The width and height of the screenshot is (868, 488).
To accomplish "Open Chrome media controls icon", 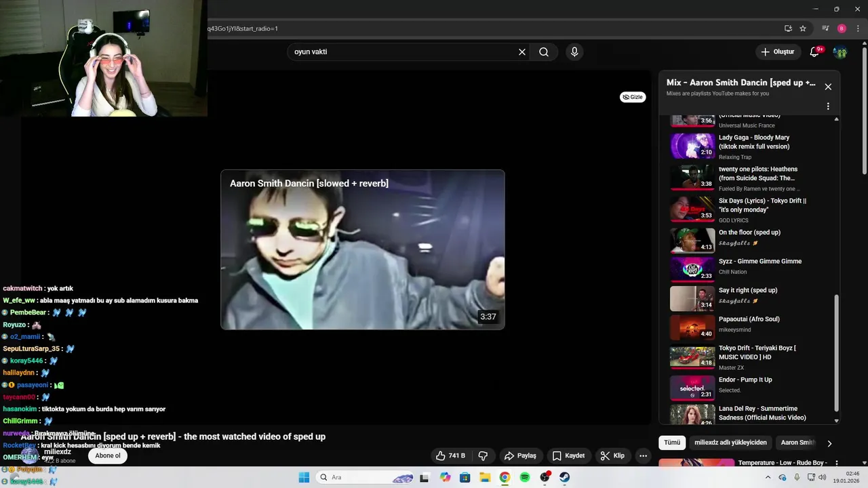I will point(825,28).
